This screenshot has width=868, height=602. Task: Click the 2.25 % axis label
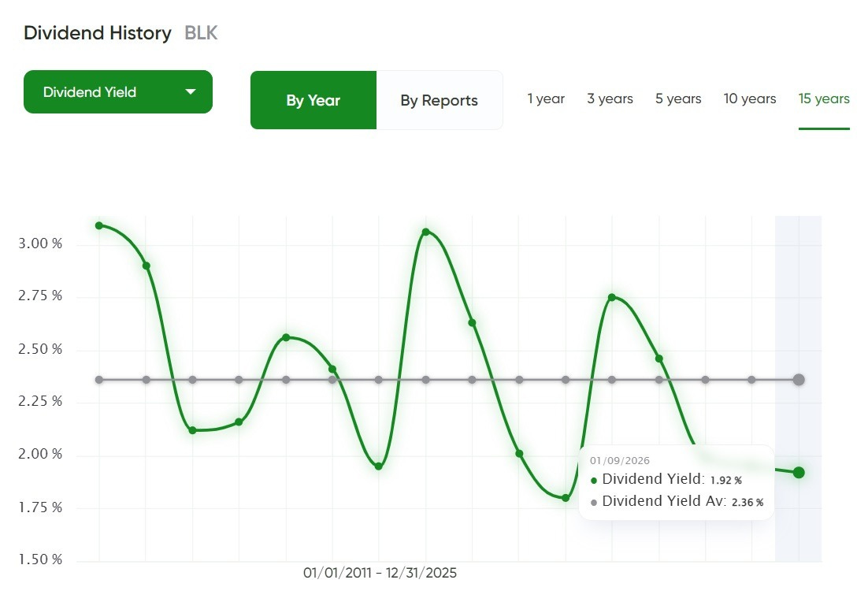40,402
